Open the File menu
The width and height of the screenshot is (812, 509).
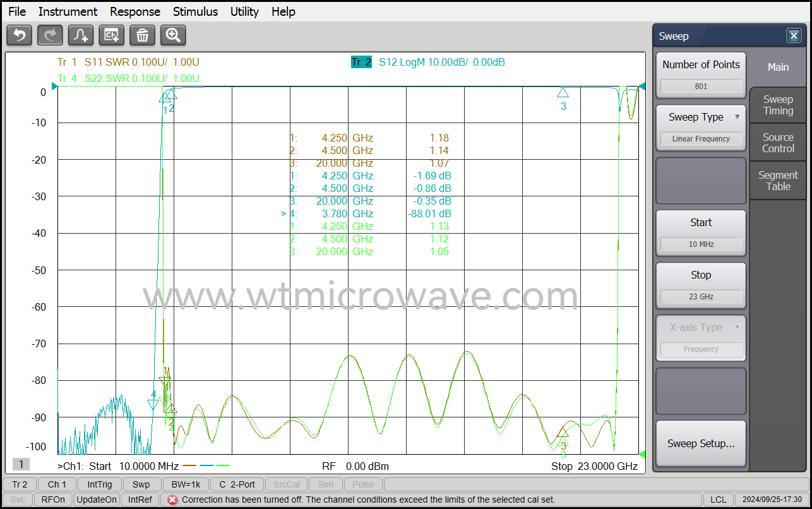pos(17,11)
